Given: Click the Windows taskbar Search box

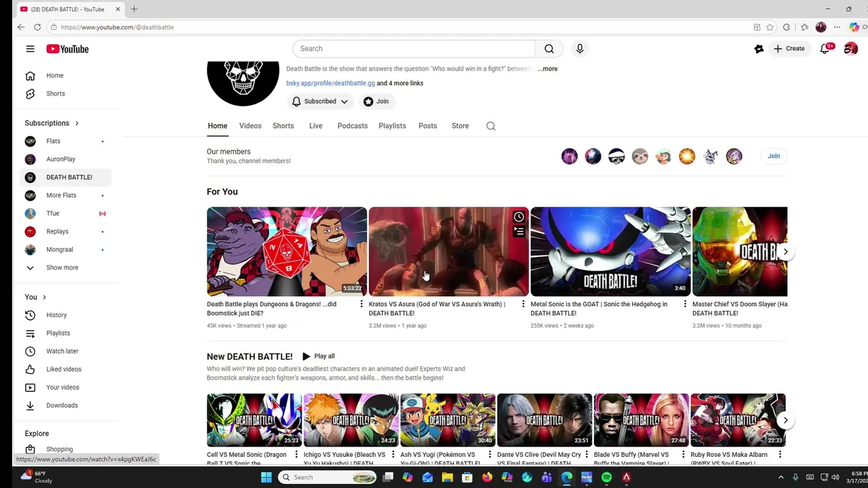Looking at the screenshot, I should (x=328, y=477).
